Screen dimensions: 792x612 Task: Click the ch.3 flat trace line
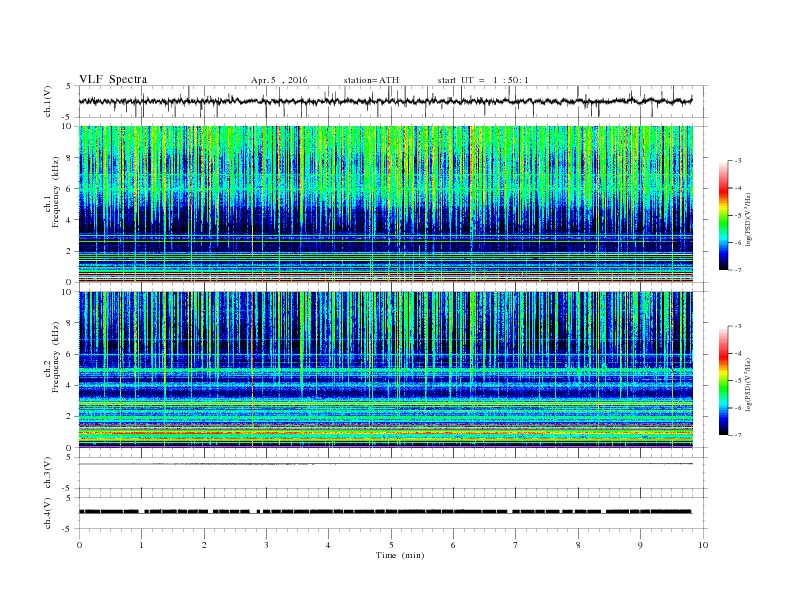point(386,464)
